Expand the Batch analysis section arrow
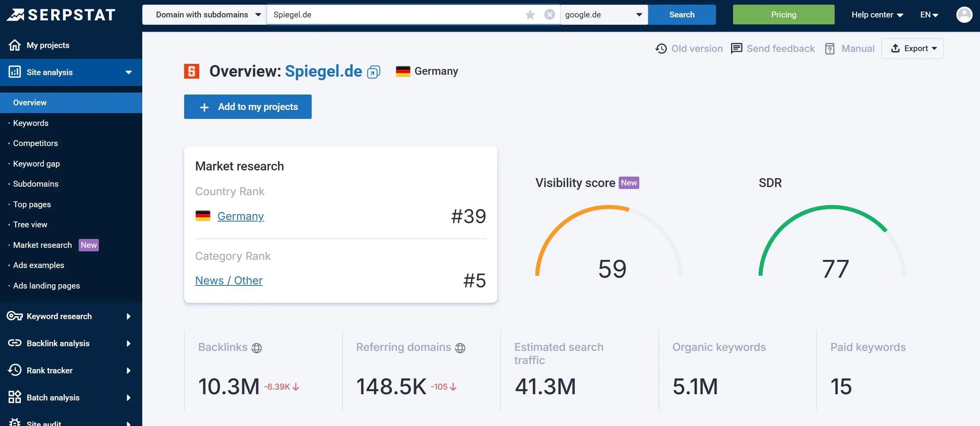The image size is (980, 426). click(x=129, y=398)
